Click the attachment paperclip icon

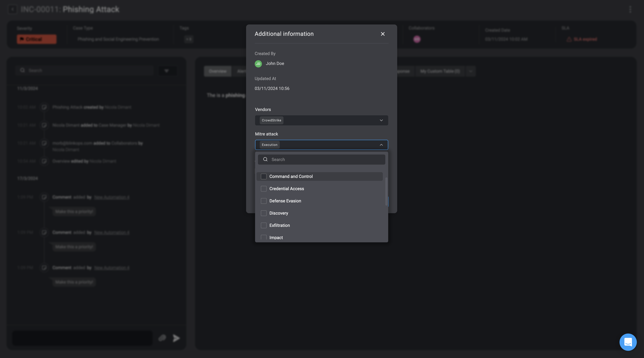click(x=162, y=338)
